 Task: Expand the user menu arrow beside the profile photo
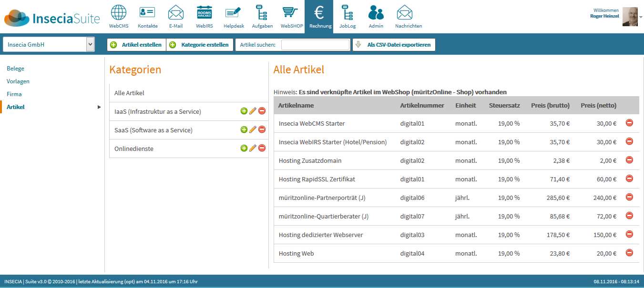(641, 17)
